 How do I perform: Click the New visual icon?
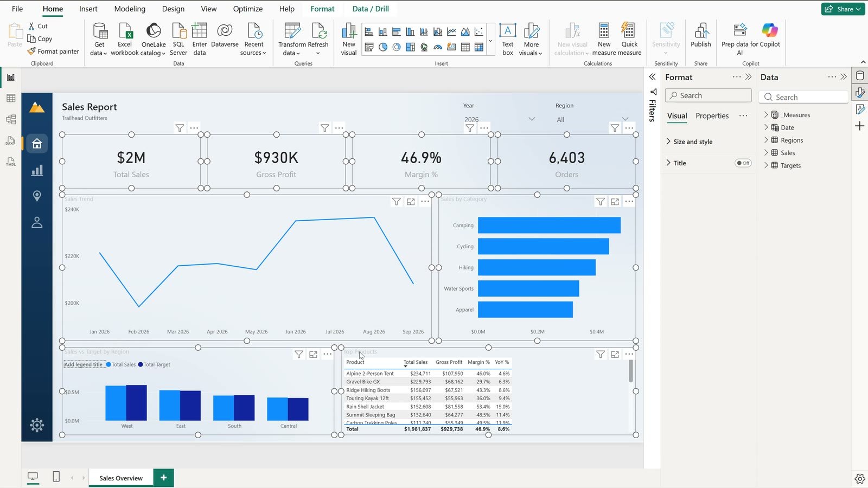[x=349, y=39]
